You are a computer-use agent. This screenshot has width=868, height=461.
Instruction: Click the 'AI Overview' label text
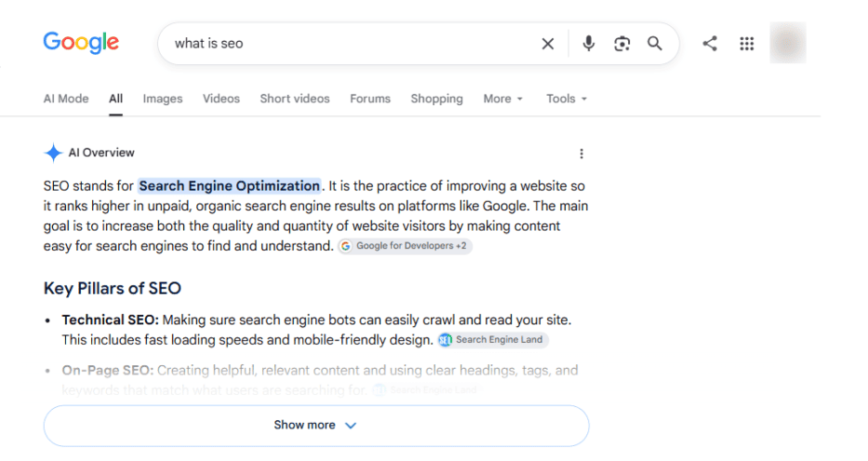(x=101, y=153)
